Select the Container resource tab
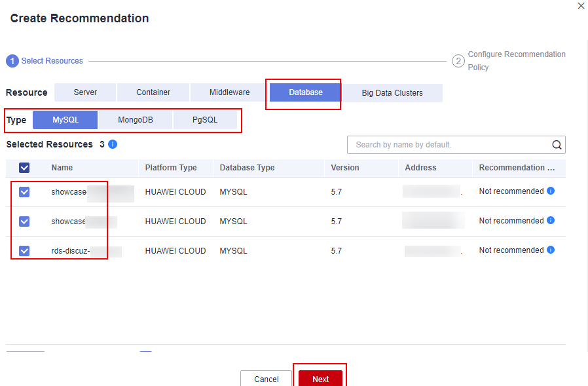588x386 pixels. (153, 92)
